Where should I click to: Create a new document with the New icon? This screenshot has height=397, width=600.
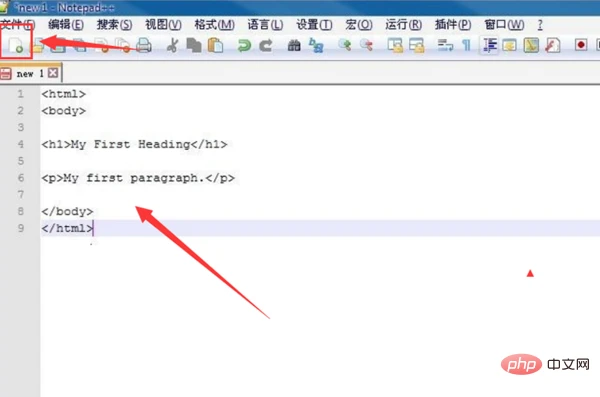click(15, 46)
